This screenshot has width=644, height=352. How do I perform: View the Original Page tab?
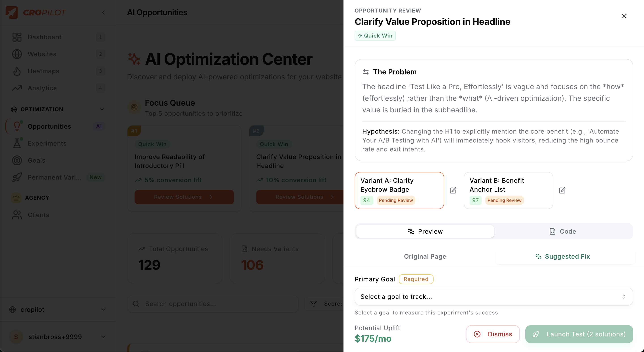click(424, 256)
